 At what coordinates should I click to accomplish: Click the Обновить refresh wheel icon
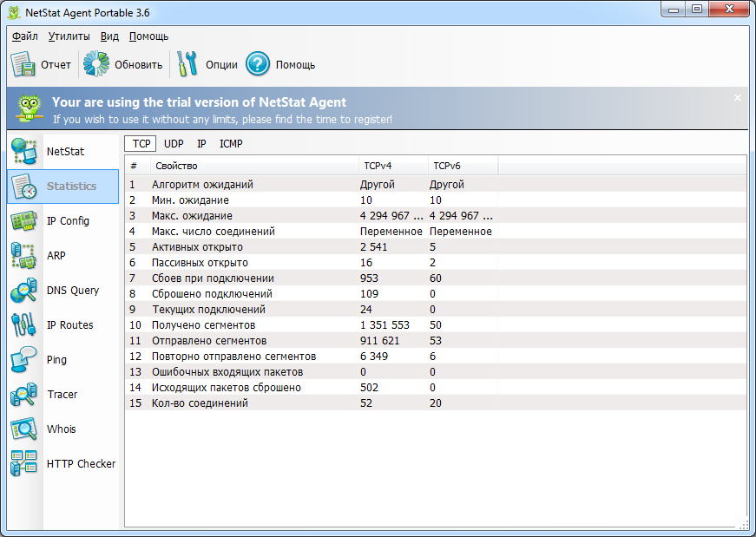[x=96, y=63]
